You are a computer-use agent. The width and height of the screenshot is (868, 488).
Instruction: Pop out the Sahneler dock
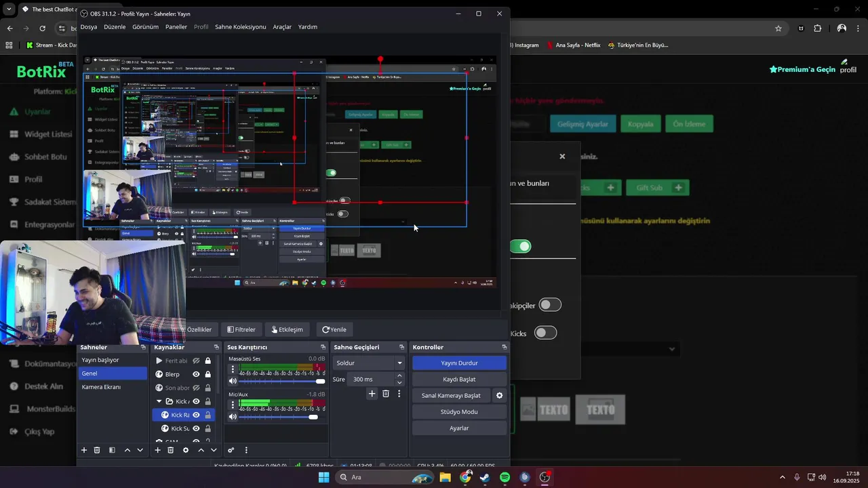(143, 347)
